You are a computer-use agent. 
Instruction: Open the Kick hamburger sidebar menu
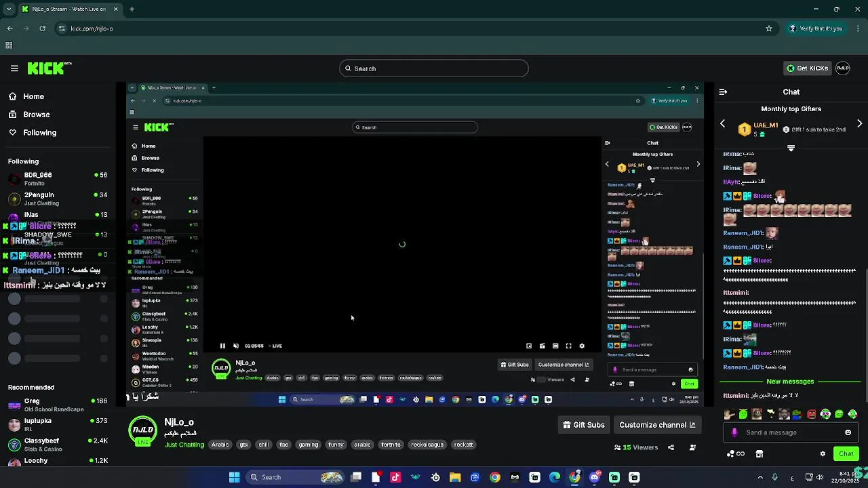point(14,68)
